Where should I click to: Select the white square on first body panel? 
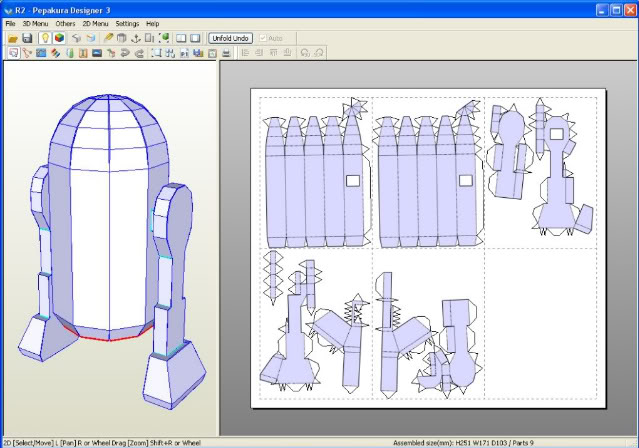pos(352,180)
